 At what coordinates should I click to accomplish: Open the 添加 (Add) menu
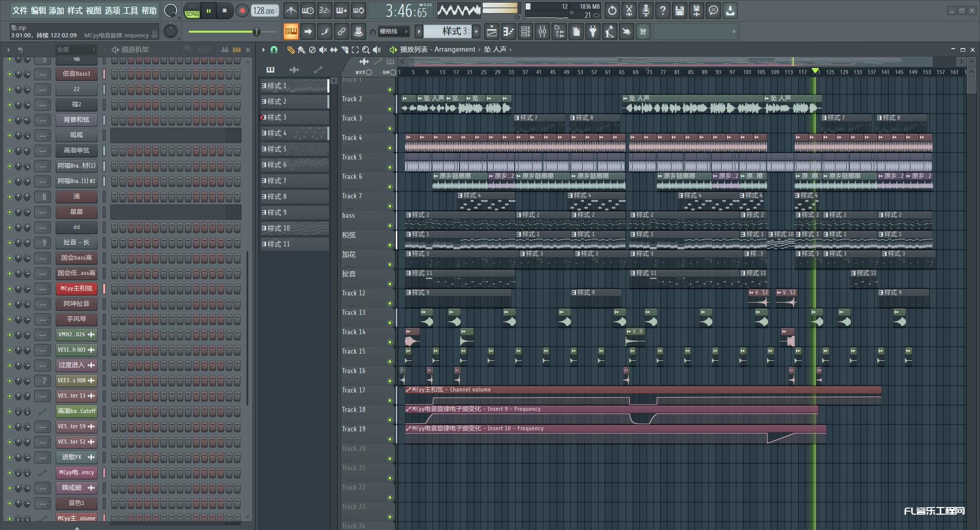coord(56,10)
